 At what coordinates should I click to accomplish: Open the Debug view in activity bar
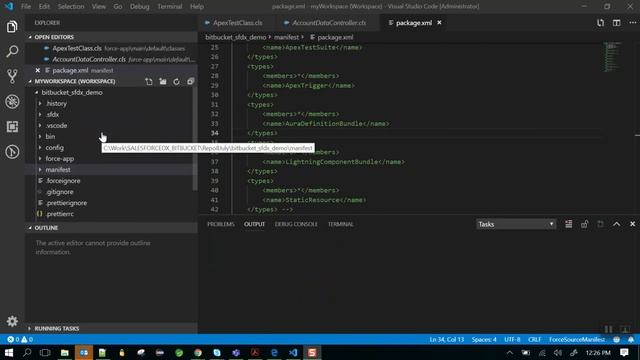[x=12, y=102]
